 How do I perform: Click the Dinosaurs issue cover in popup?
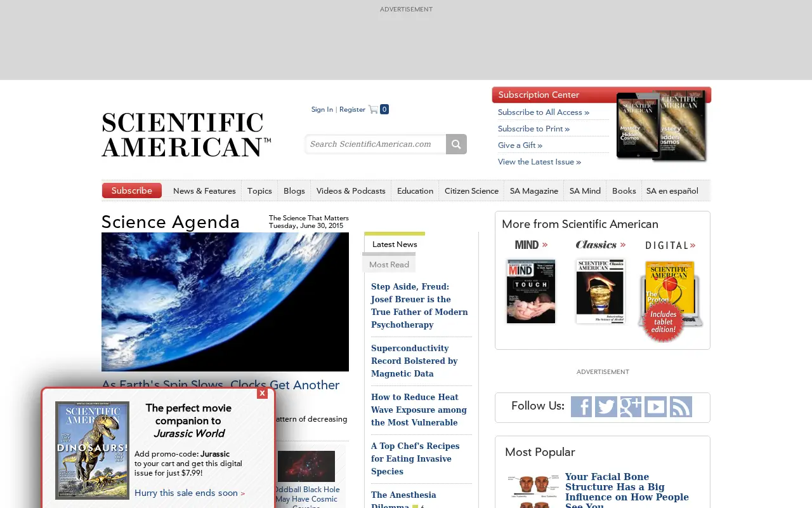[x=92, y=450]
